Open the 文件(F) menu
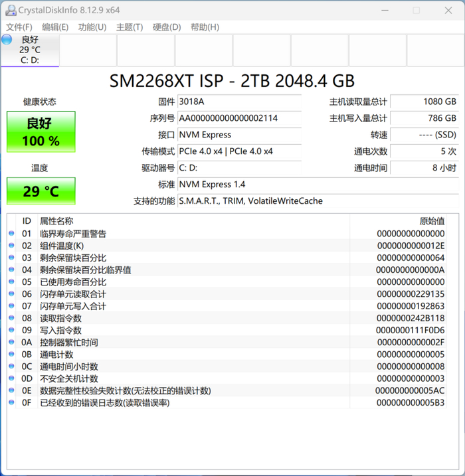Viewport: 465px width, 476px height. pyautogui.click(x=19, y=27)
